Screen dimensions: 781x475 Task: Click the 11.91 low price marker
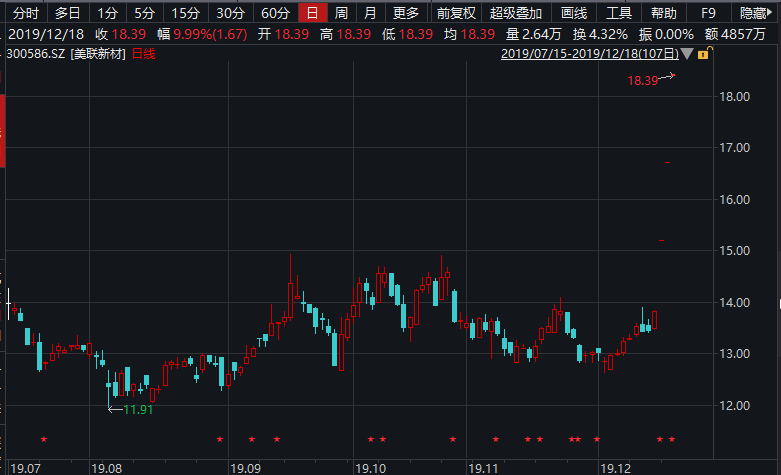coord(138,409)
